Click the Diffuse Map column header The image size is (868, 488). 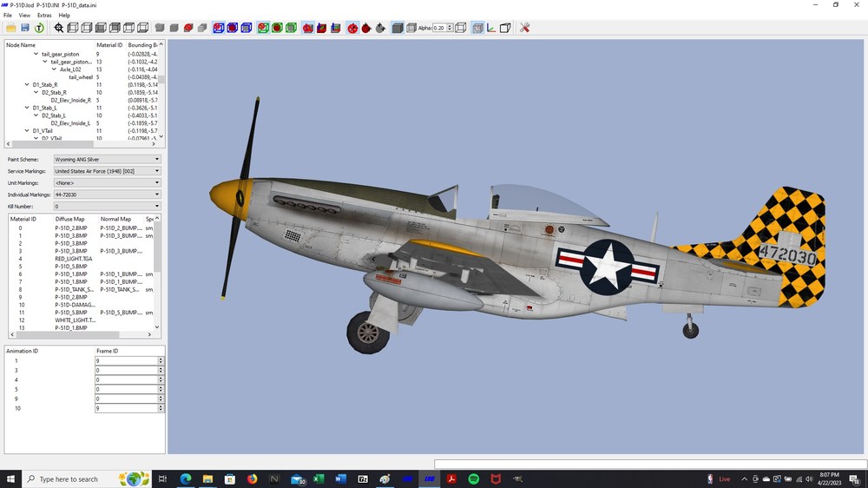click(69, 220)
